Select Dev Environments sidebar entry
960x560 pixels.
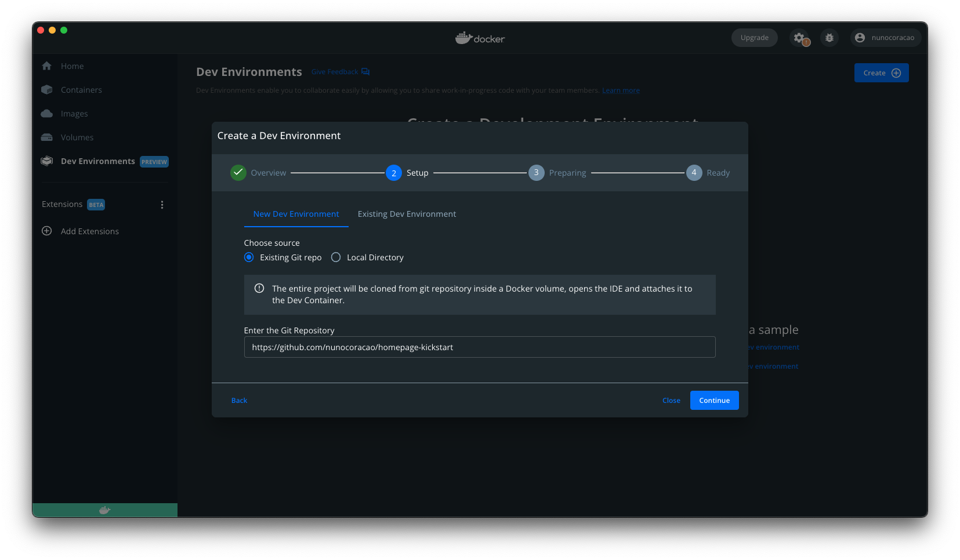[x=97, y=161]
